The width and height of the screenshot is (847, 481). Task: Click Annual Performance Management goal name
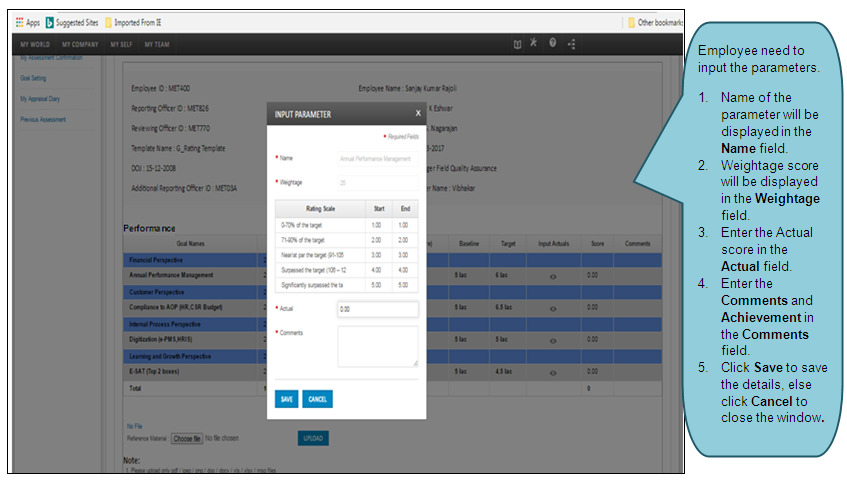171,275
